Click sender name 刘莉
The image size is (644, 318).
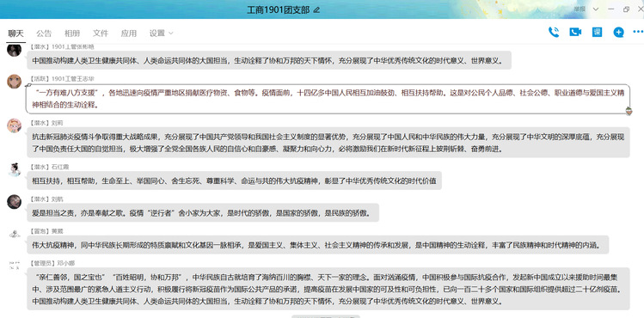coord(57,123)
